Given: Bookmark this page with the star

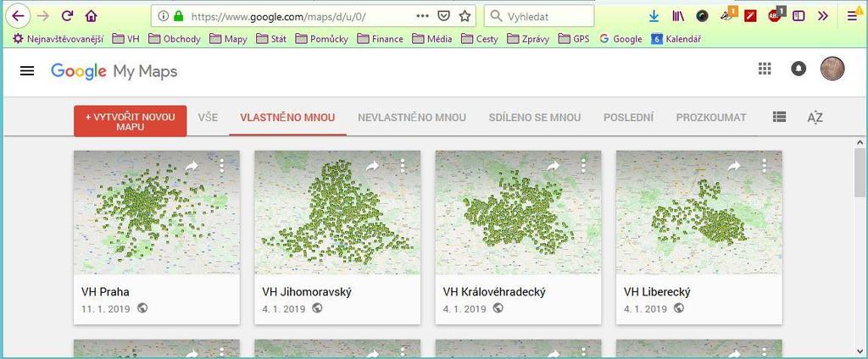Looking at the screenshot, I should point(465,17).
